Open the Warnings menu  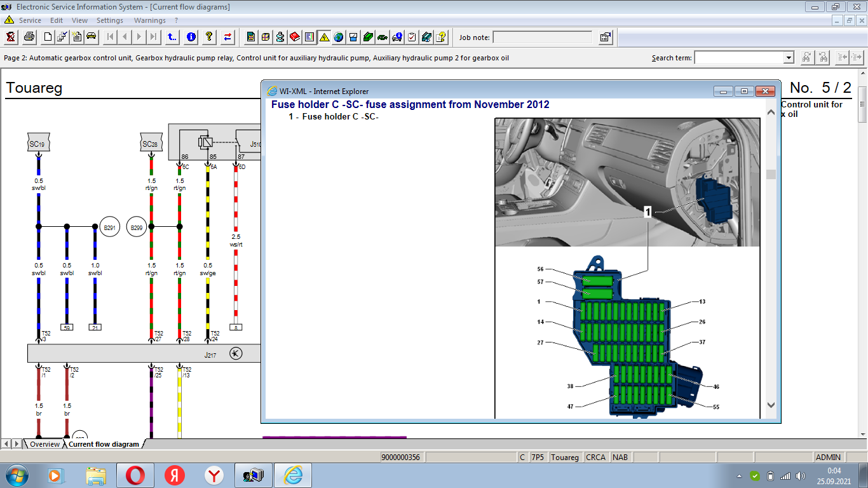point(149,20)
